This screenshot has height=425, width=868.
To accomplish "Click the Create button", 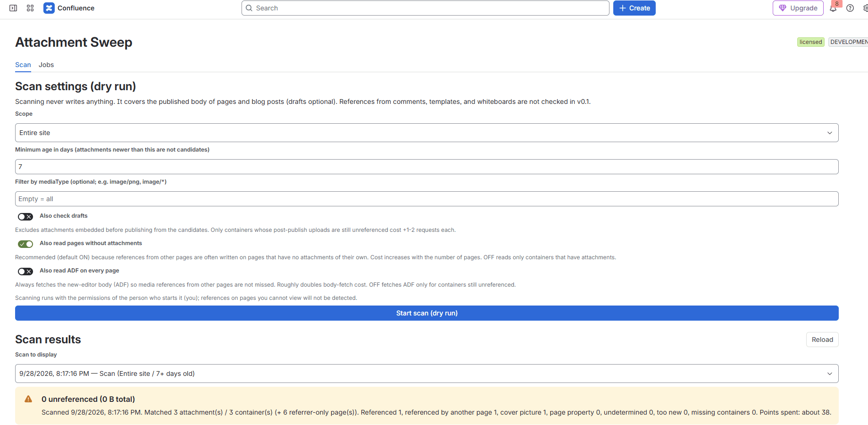I will point(634,8).
